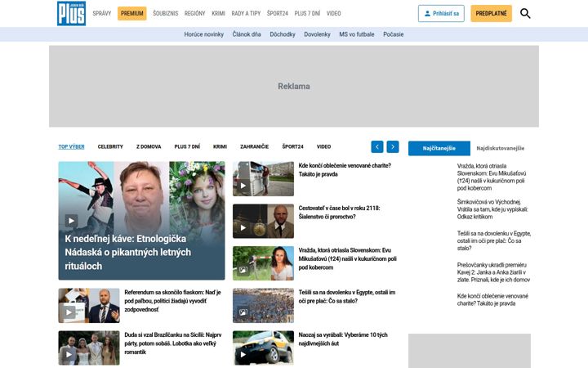Open Plus 7 dní in top navigation
Viewport: 588px width, 368px height.
307,13
